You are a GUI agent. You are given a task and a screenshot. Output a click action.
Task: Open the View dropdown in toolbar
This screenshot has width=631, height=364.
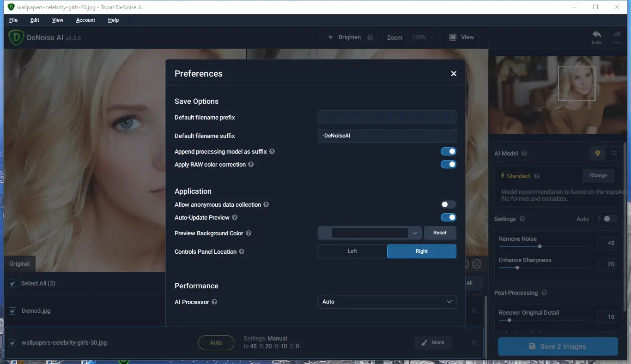pos(466,37)
